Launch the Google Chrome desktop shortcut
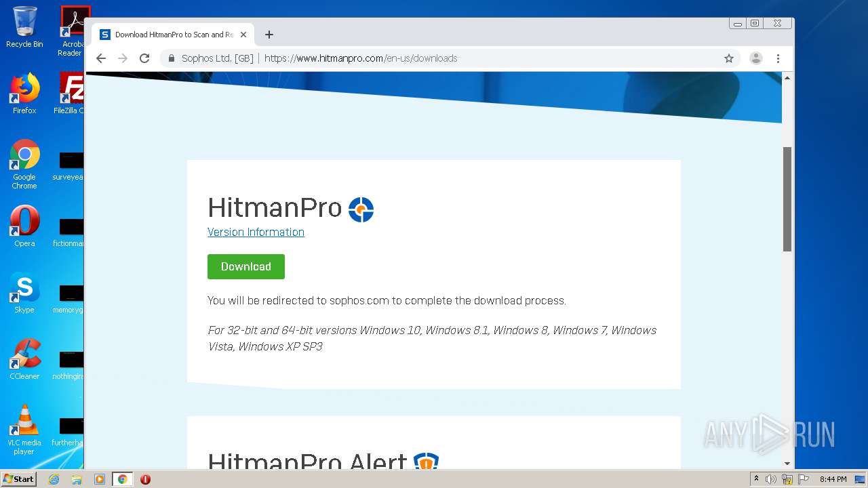Viewport: 868px width, 488px height. [x=24, y=164]
